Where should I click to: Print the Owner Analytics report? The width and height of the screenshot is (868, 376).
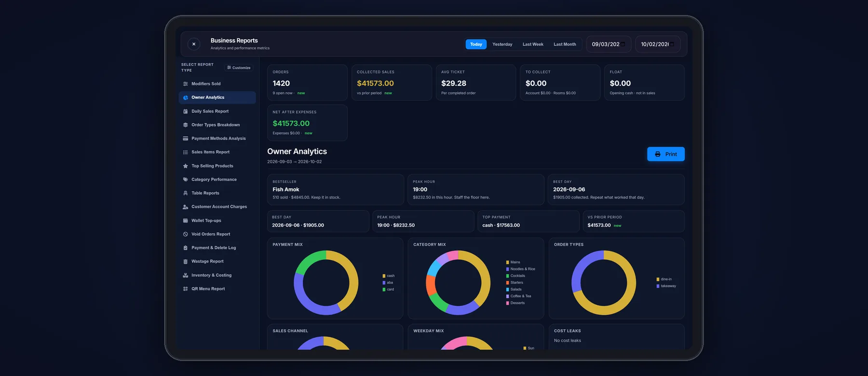pos(665,154)
